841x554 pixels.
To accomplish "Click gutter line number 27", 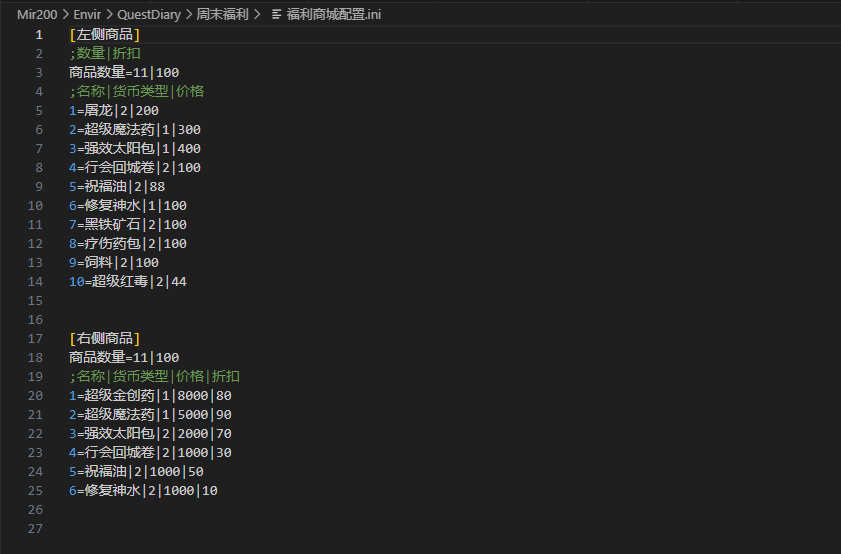I will pyautogui.click(x=36, y=529).
